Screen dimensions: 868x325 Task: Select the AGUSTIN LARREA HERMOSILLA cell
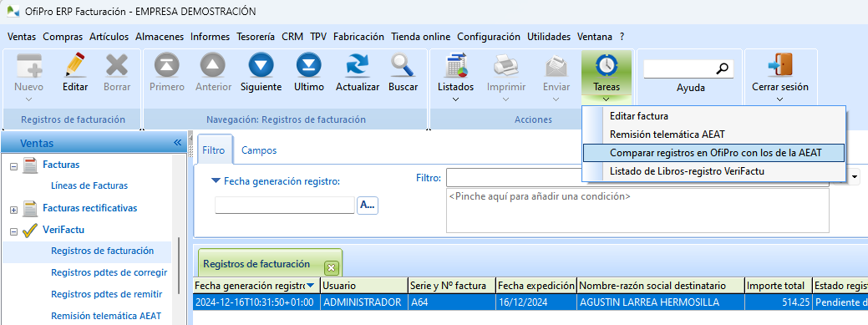coord(661,302)
